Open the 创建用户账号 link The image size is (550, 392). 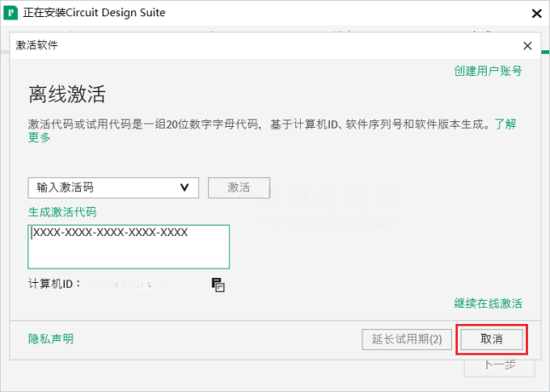[x=488, y=71]
